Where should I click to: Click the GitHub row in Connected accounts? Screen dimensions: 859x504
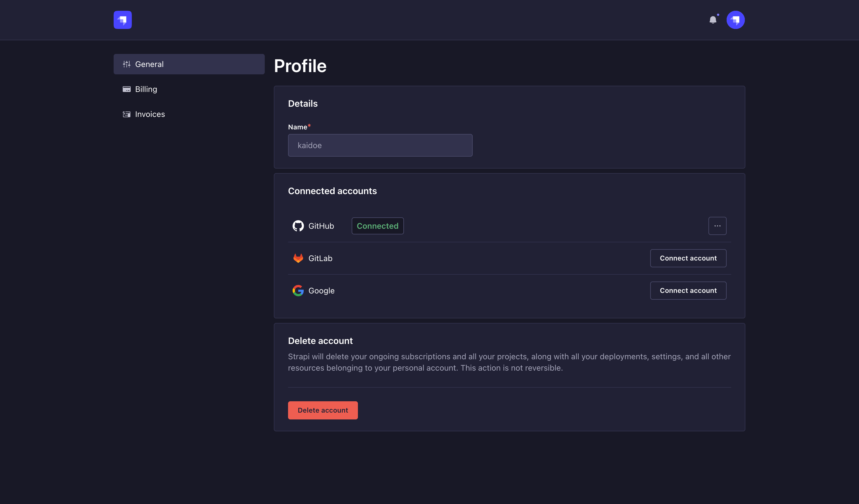[477, 226]
